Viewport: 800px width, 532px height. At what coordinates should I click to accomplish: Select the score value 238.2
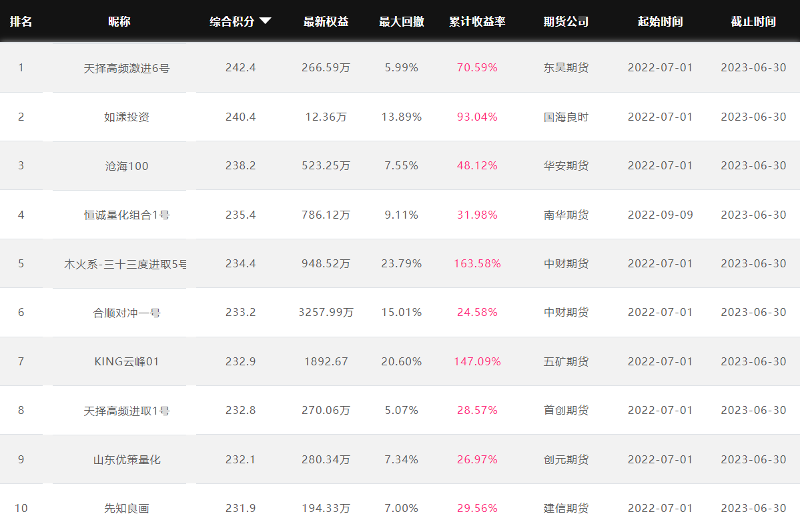tap(241, 165)
